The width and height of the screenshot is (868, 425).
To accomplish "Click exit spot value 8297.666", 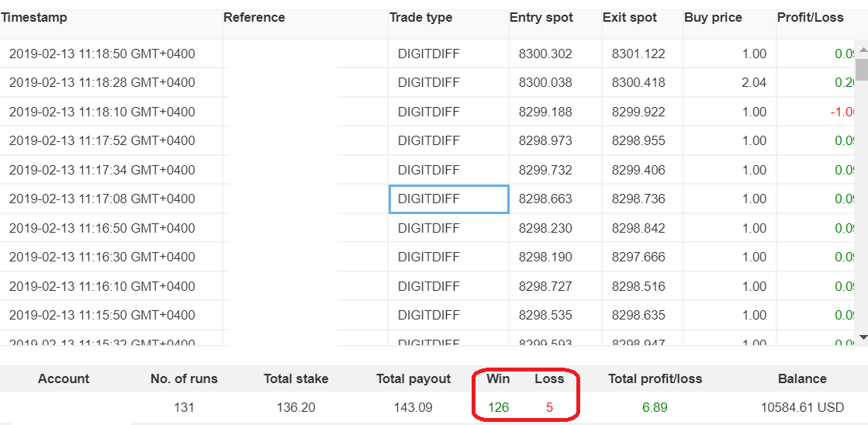I will [638, 257].
